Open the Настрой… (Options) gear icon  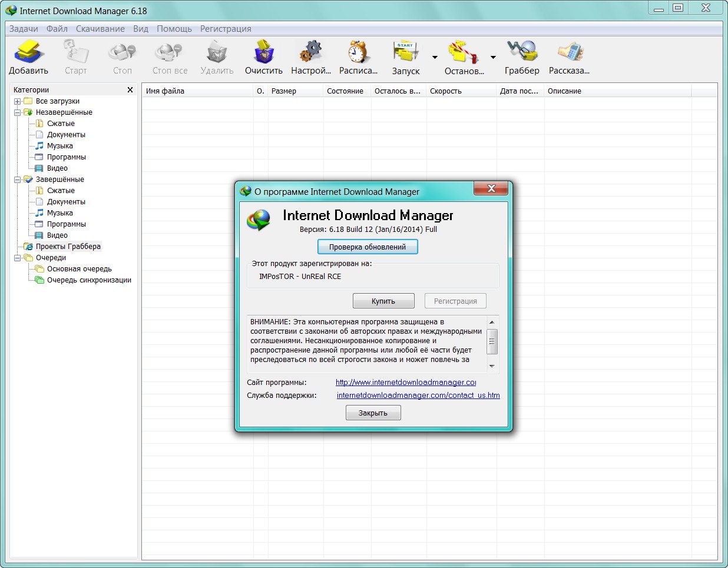click(x=311, y=52)
